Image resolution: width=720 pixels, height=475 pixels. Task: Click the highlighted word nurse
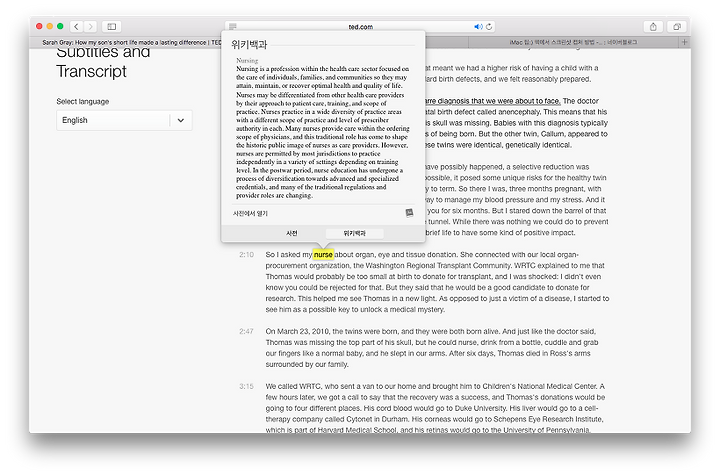click(323, 254)
